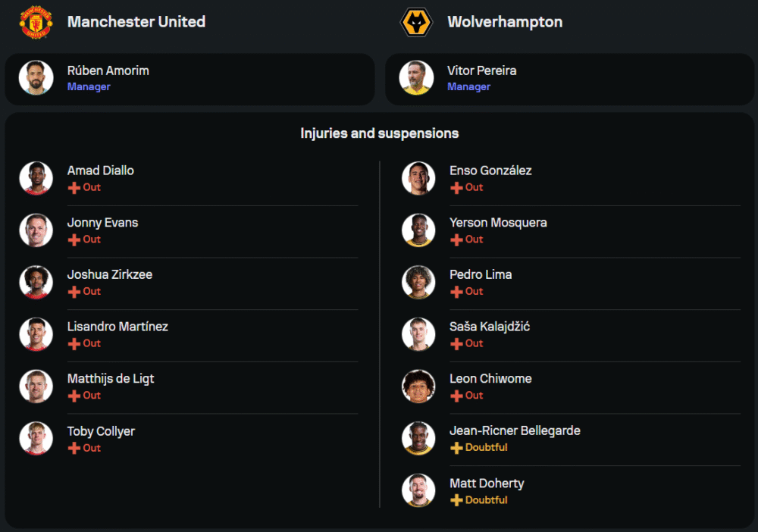Screen dimensions: 758x532
Task: Click the Manchester United club crest
Action: point(36,22)
